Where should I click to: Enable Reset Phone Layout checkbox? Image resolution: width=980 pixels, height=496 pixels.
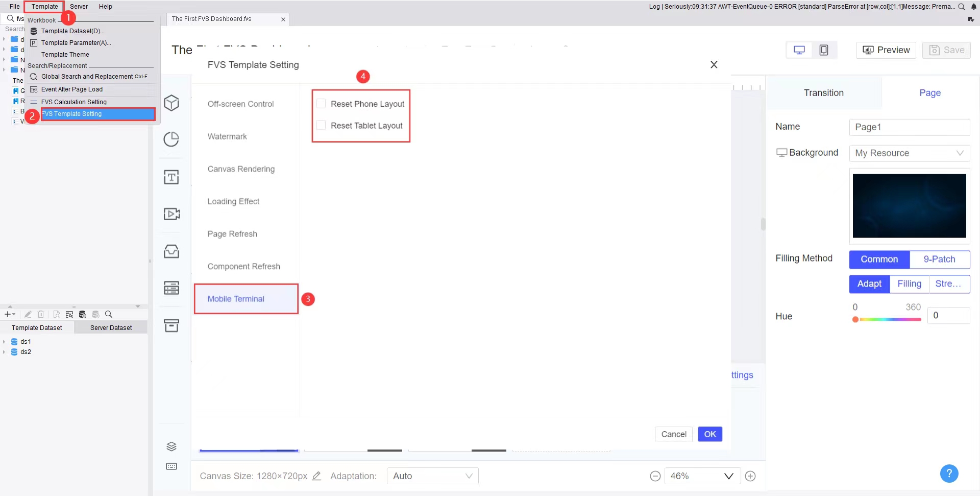321,104
